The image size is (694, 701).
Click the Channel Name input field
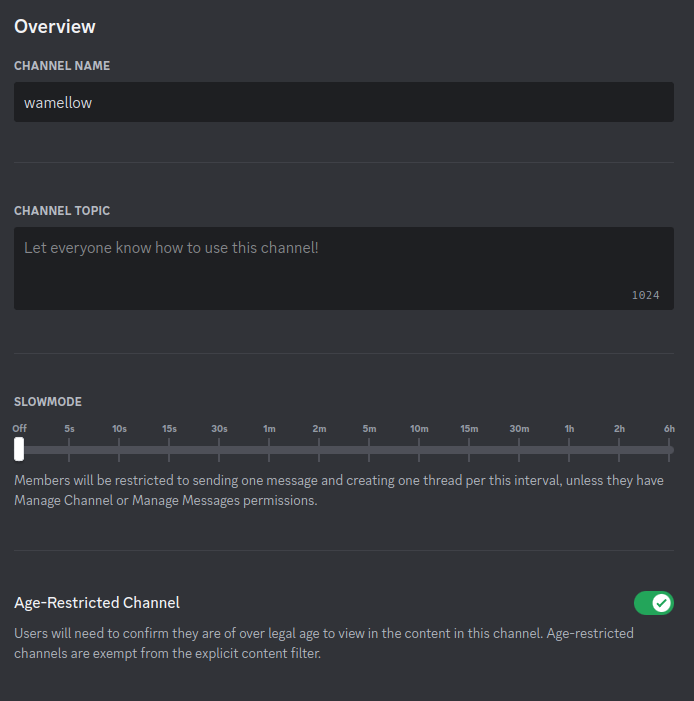pos(343,102)
